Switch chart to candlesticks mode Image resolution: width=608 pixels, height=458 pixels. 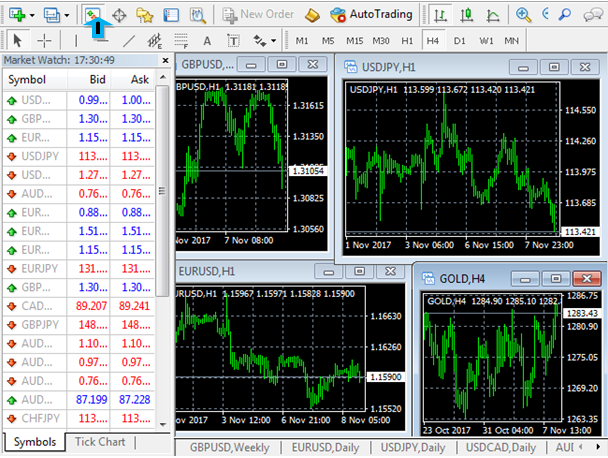tap(468, 15)
